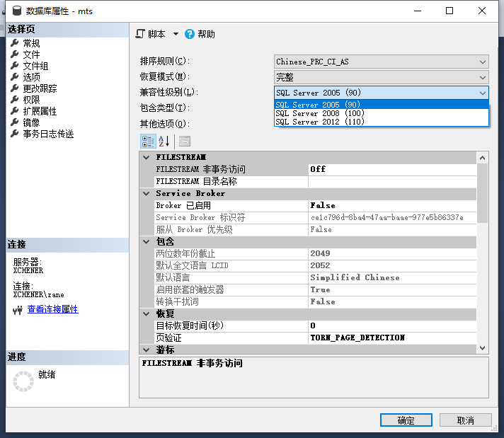Screen dimensions: 504x438
Task: Open the 文件组 page
Action: pyautogui.click(x=35, y=66)
